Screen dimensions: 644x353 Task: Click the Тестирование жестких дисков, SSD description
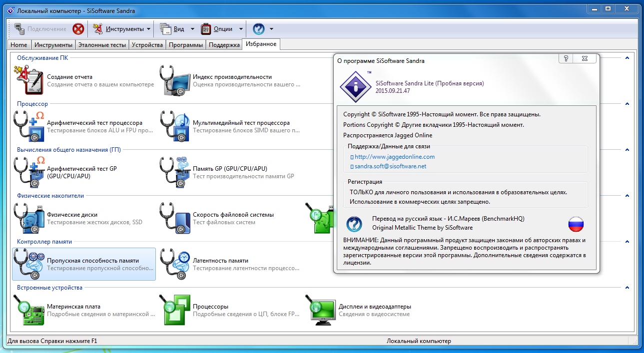(95, 222)
